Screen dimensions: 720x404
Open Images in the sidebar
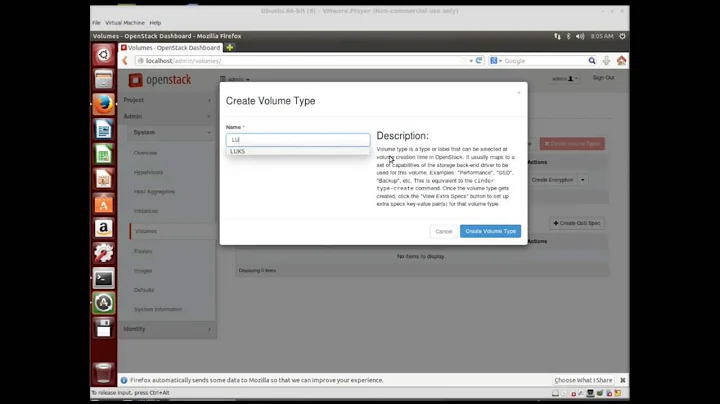143,271
